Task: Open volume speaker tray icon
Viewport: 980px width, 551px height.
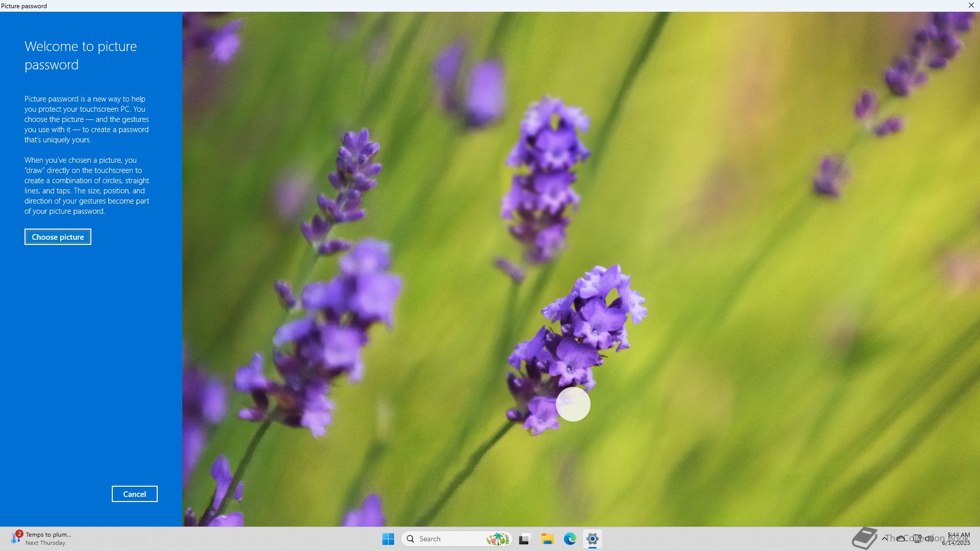Action: click(x=929, y=538)
